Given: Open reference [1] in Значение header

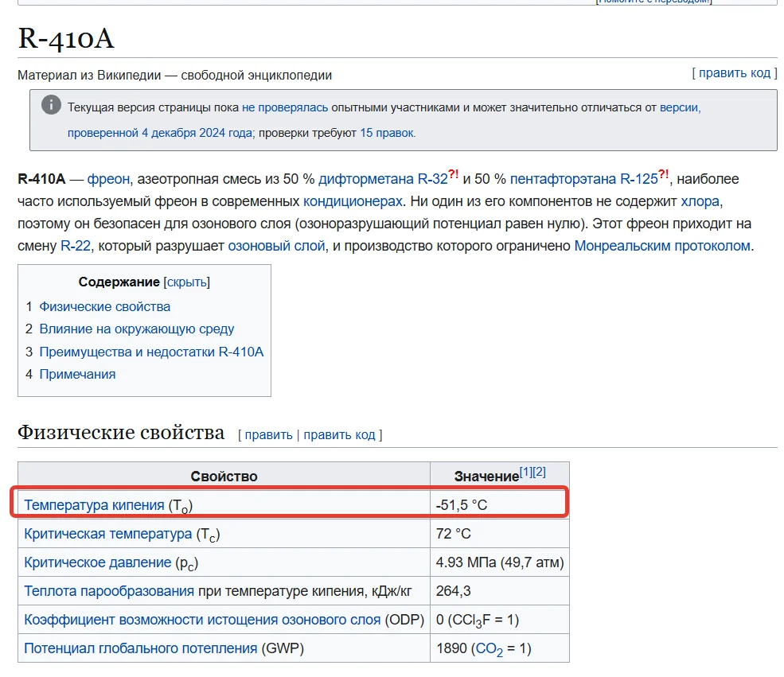Looking at the screenshot, I should click(526, 472).
